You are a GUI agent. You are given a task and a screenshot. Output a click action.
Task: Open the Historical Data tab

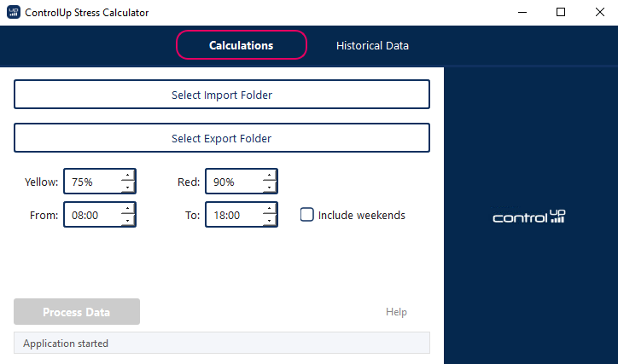point(372,46)
